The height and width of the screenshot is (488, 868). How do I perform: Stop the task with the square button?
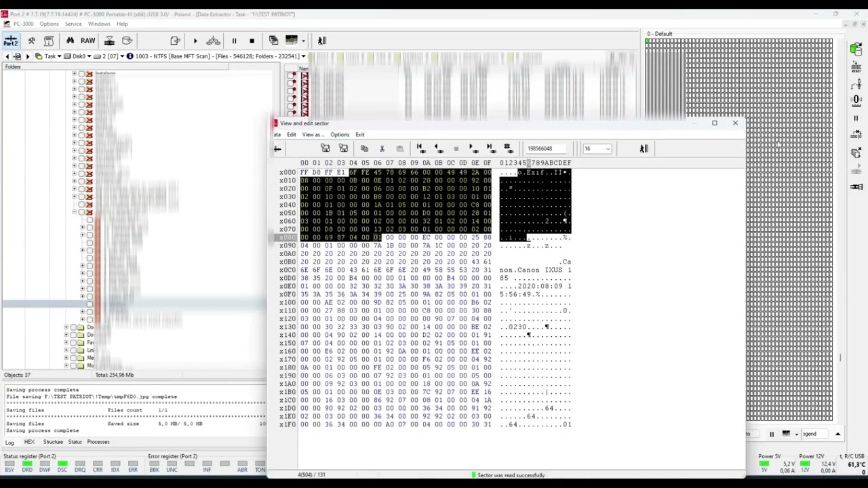pyautogui.click(x=252, y=41)
